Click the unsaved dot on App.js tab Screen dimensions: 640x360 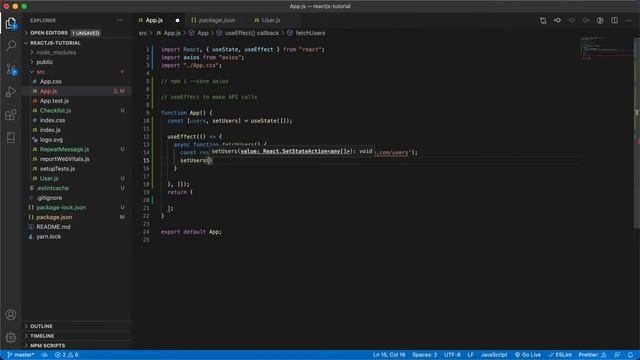coord(178,20)
